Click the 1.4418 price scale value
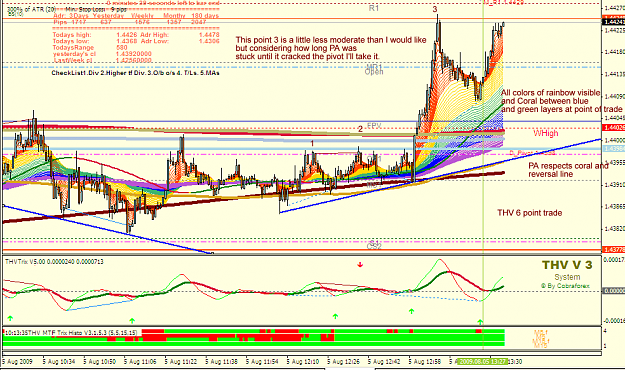The image size is (625, 370). 614,52
